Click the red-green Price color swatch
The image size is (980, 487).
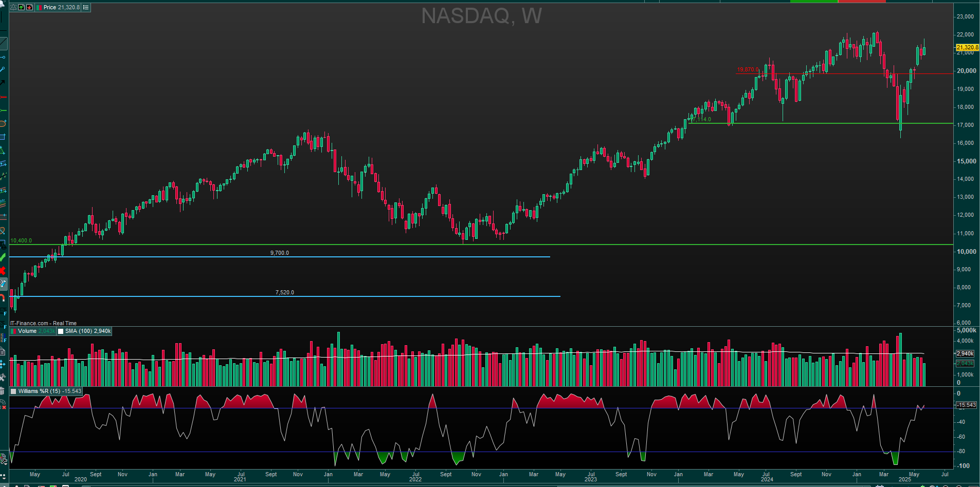pyautogui.click(x=39, y=7)
